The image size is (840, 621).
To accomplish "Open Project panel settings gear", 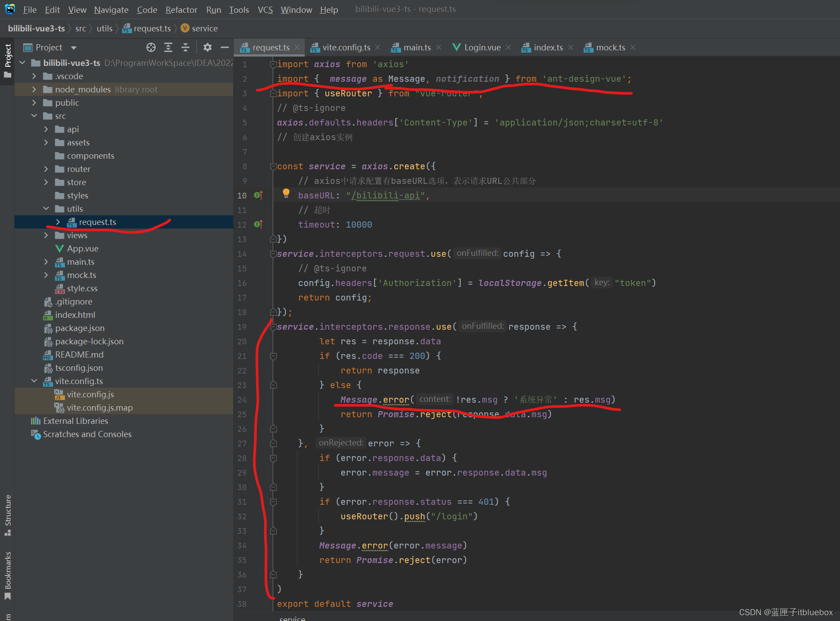I will point(208,47).
